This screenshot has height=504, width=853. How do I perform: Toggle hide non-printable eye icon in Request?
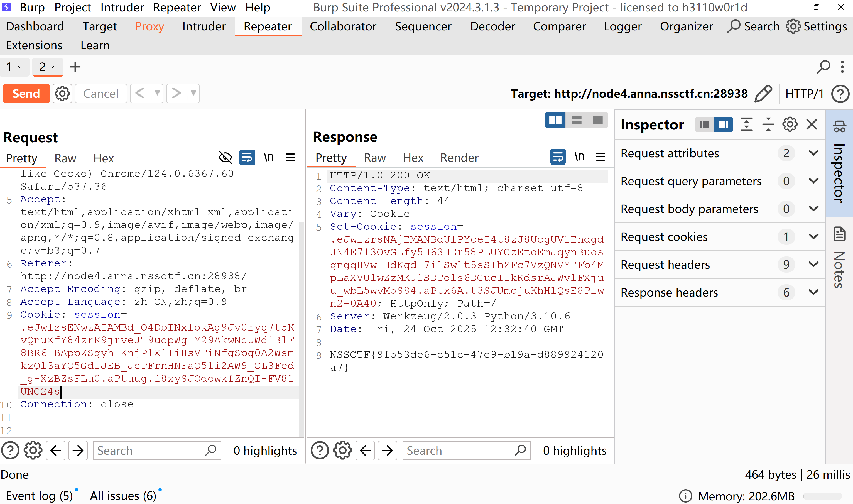tap(225, 158)
